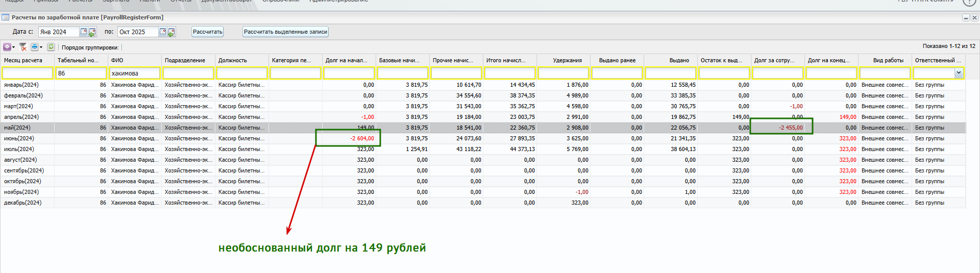The image size is (980, 273).
Task: Click the Рассчитать button
Action: pos(207,32)
